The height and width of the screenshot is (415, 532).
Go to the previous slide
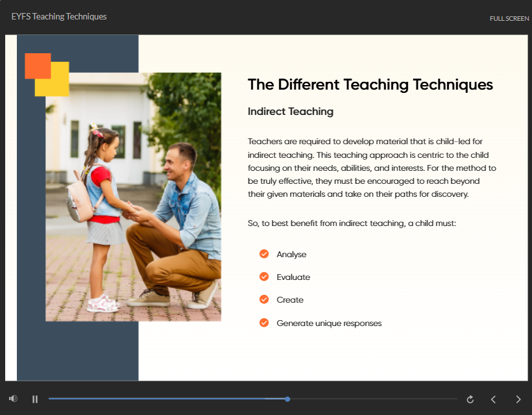tap(493, 399)
